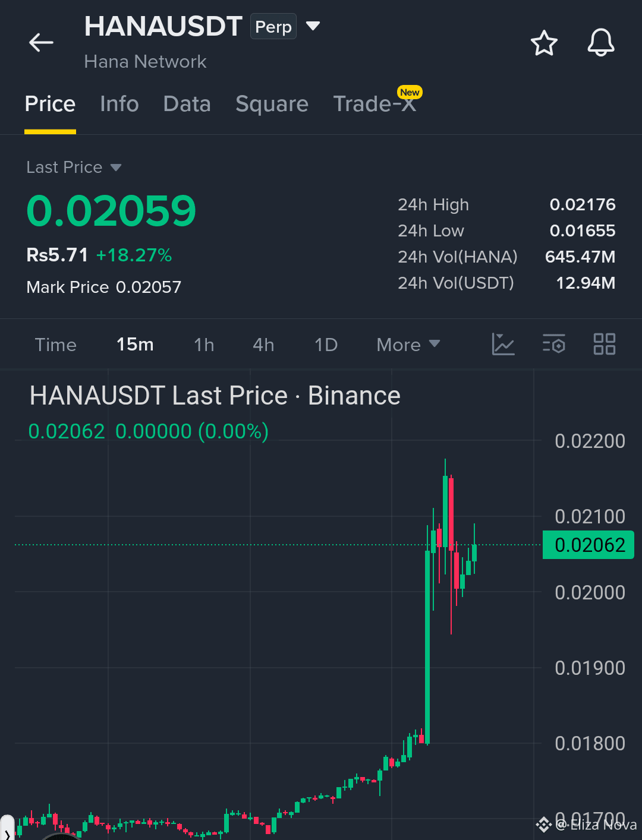The image size is (642, 840).
Task: Open the Trade-X tab
Action: tap(374, 104)
